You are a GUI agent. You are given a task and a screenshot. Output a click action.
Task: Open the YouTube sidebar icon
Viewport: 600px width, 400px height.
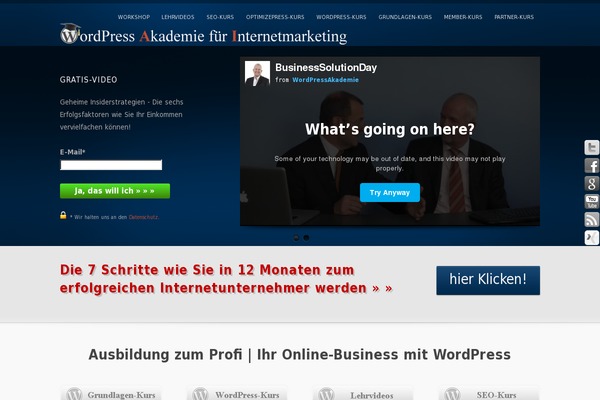[x=592, y=202]
